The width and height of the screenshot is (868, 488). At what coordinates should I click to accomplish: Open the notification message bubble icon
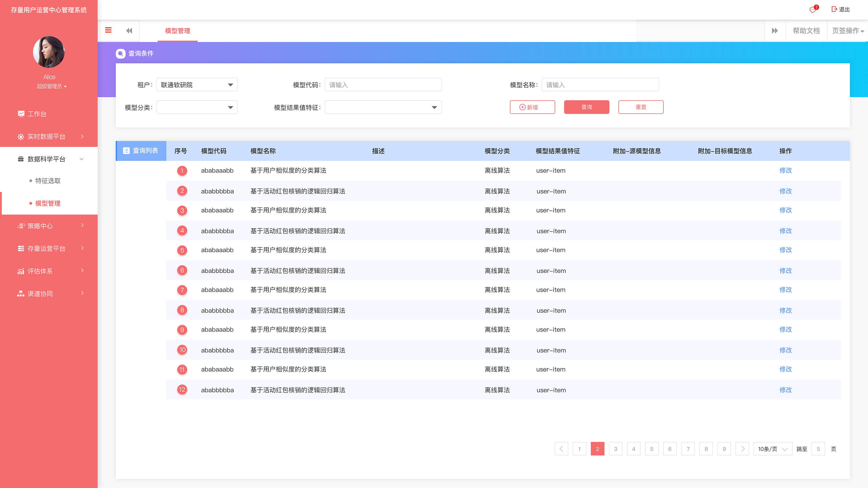point(813,10)
